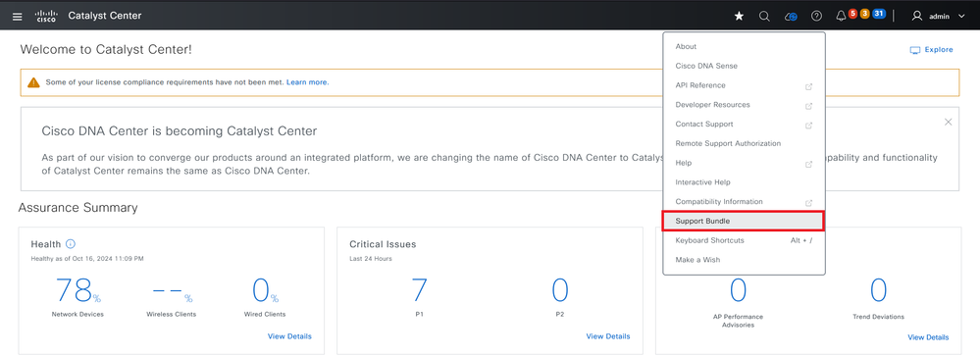Open the global search magnifier

(x=764, y=17)
